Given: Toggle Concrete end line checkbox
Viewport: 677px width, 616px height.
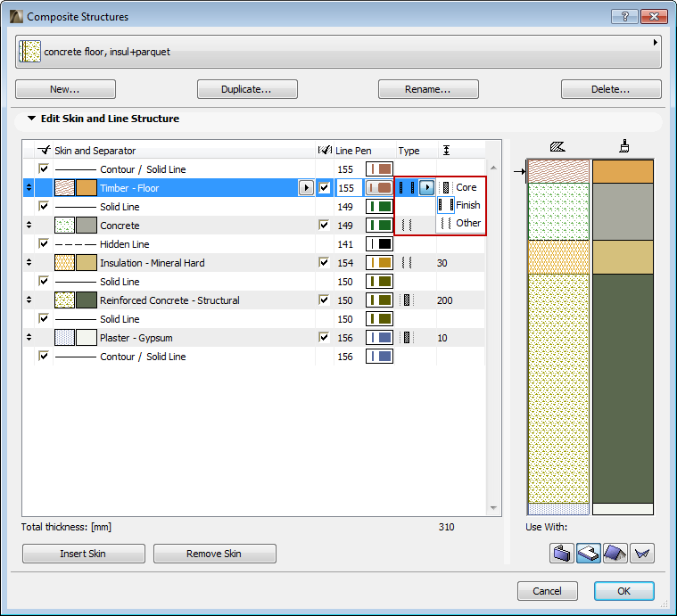Looking at the screenshot, I should tap(324, 226).
